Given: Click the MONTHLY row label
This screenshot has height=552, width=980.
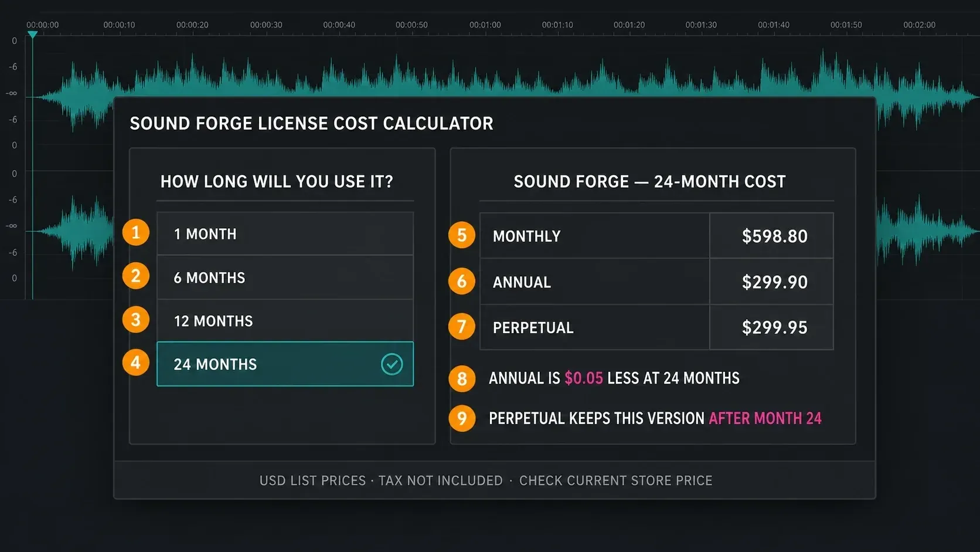Looking at the screenshot, I should 526,236.
